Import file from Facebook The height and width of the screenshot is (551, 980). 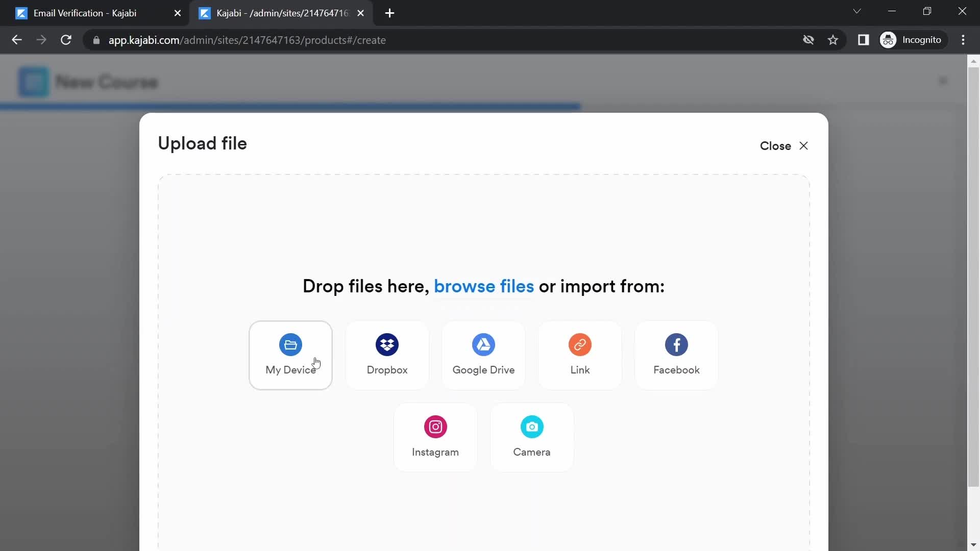point(676,355)
